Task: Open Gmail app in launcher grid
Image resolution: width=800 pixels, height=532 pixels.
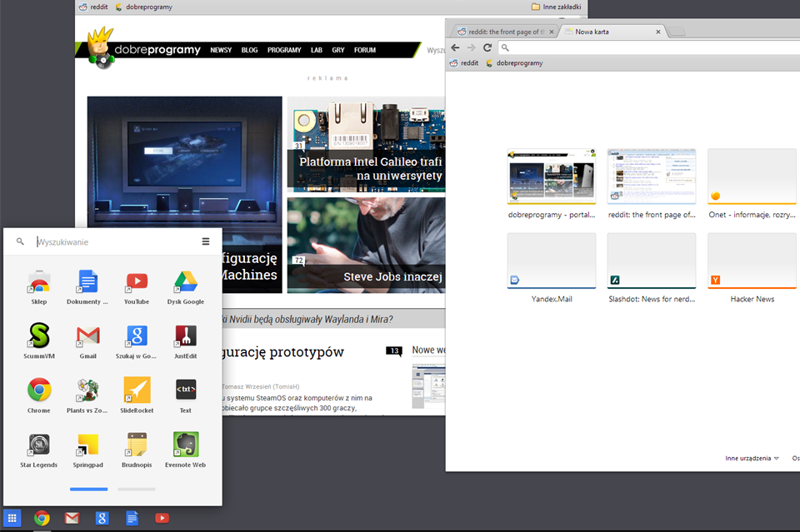Action: [x=87, y=341]
